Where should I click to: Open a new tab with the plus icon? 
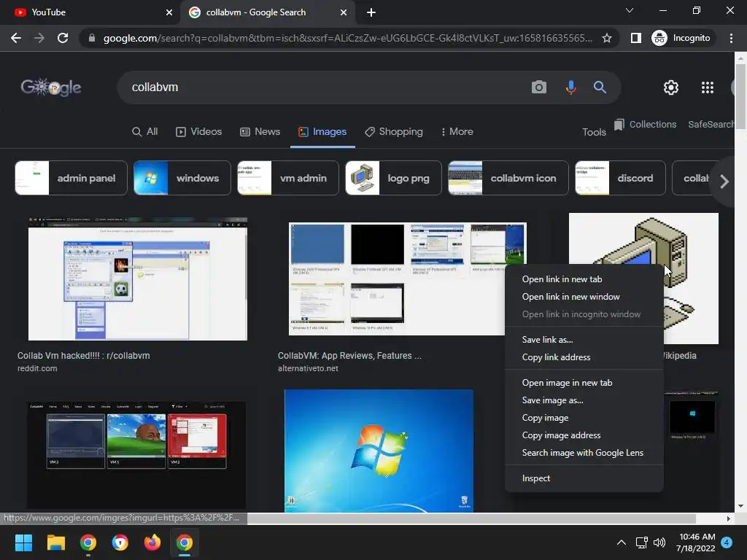click(371, 12)
